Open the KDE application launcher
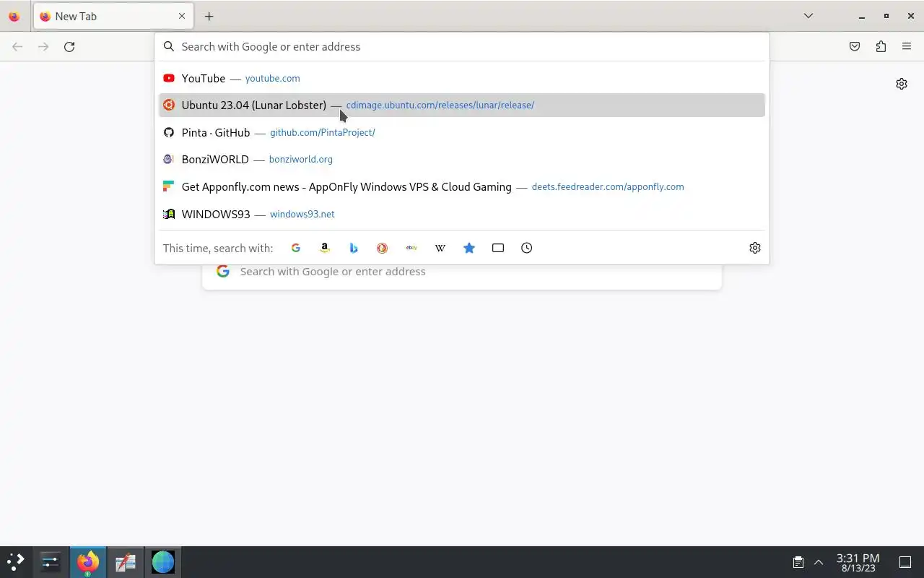The height and width of the screenshot is (578, 924). point(16,561)
